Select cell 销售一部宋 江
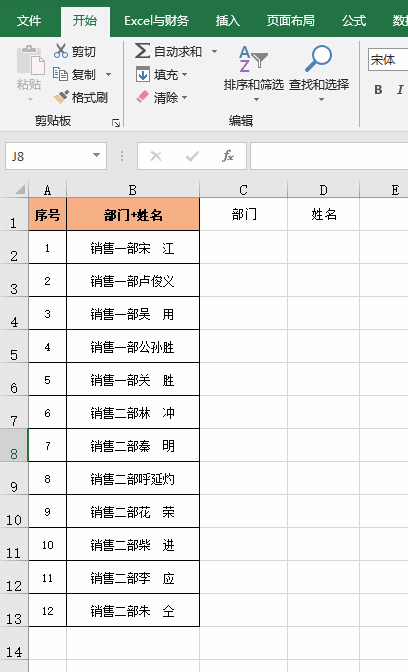408x672 pixels. (133, 247)
